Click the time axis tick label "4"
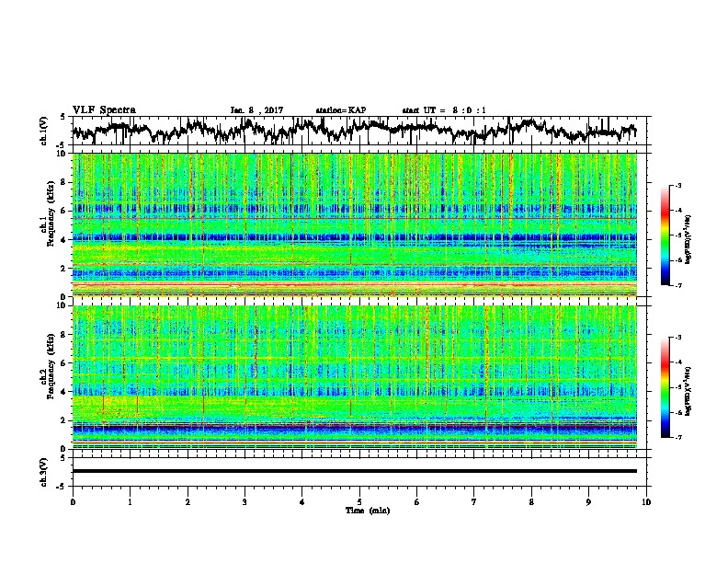728x563 pixels. click(x=302, y=502)
